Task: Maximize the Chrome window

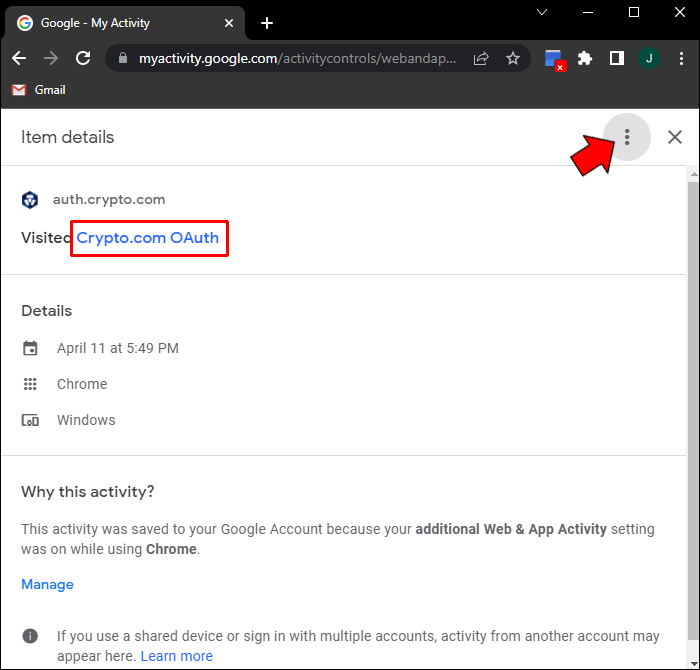Action: pyautogui.click(x=633, y=12)
